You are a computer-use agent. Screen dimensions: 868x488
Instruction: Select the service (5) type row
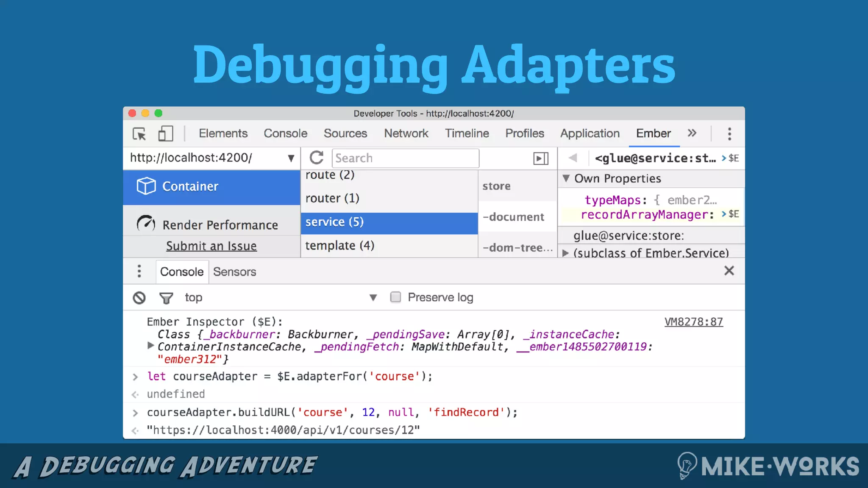click(x=389, y=222)
